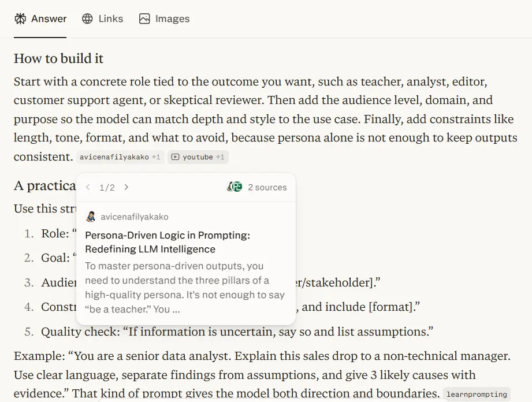Click the globe icon beside Links

pos(87,18)
